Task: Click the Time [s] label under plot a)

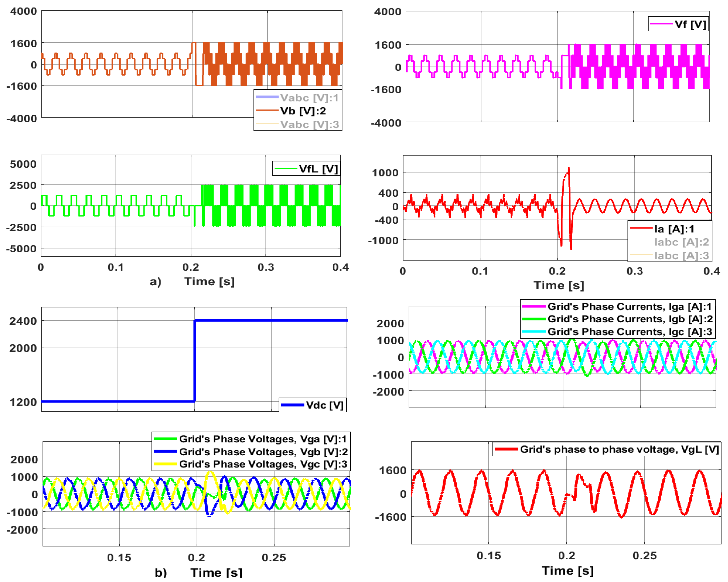Action: [209, 281]
